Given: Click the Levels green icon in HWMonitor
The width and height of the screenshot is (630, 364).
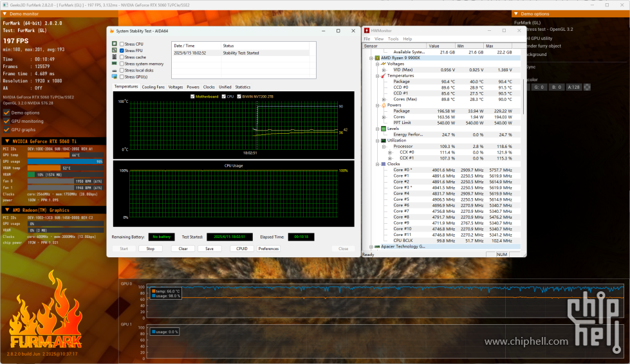Looking at the screenshot, I should point(384,129).
